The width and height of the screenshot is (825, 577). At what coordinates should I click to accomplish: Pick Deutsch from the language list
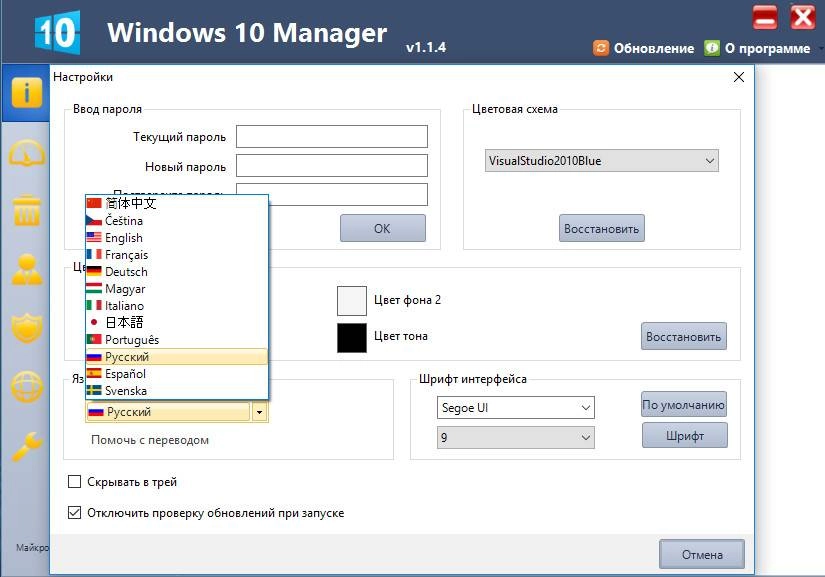177,271
